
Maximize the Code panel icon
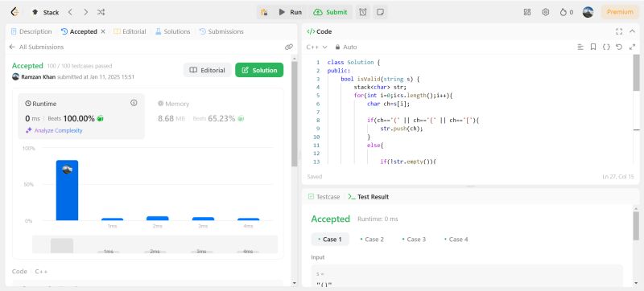619,31
